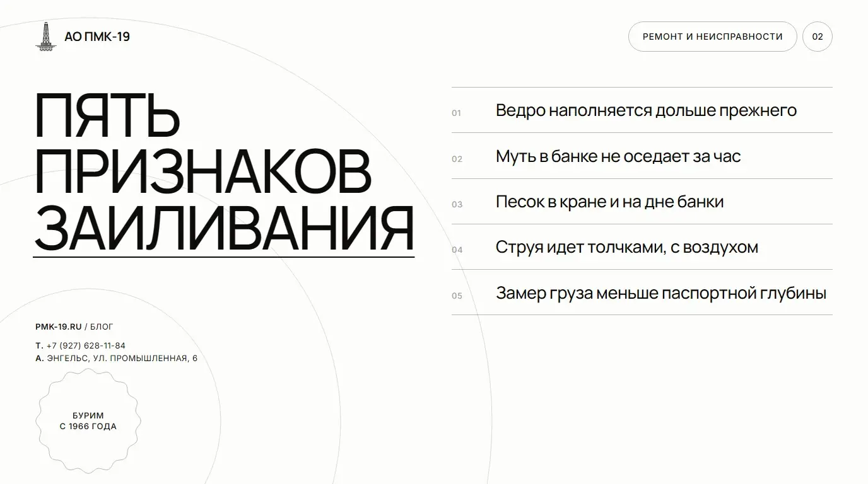Select item Муть в банке не оседает за час
The height and width of the screenshot is (484, 868).
[x=618, y=156]
